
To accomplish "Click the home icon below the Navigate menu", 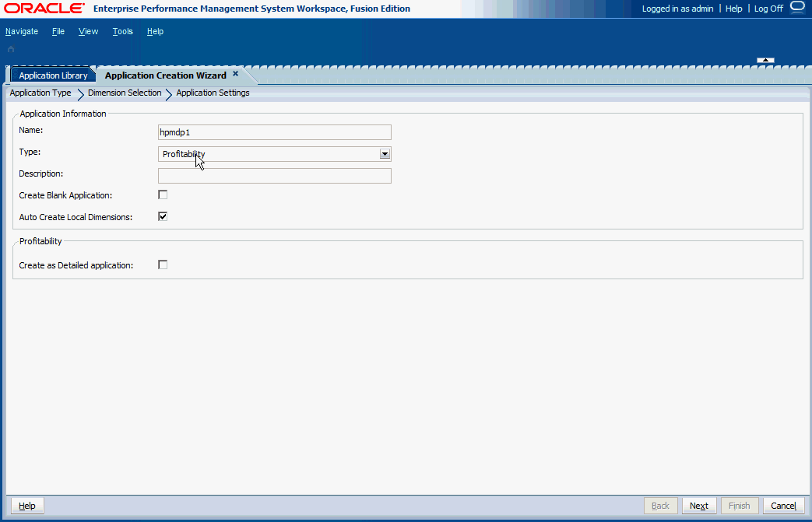I will [11, 49].
